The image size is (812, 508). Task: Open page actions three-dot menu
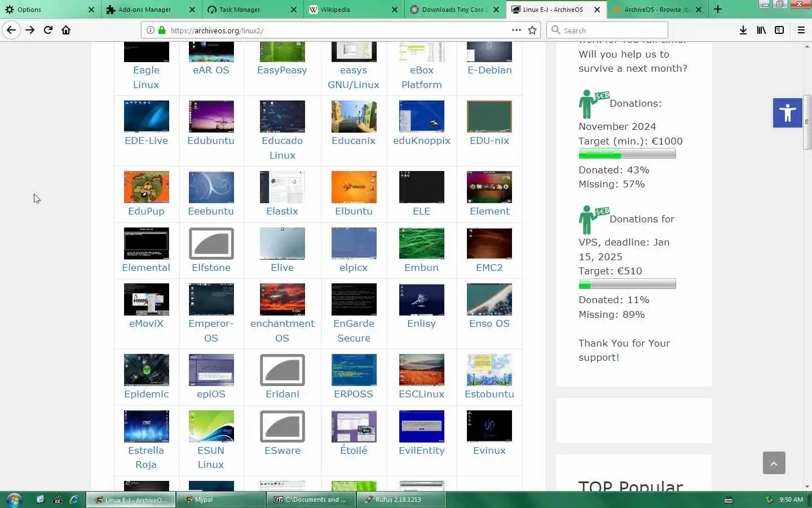516,30
